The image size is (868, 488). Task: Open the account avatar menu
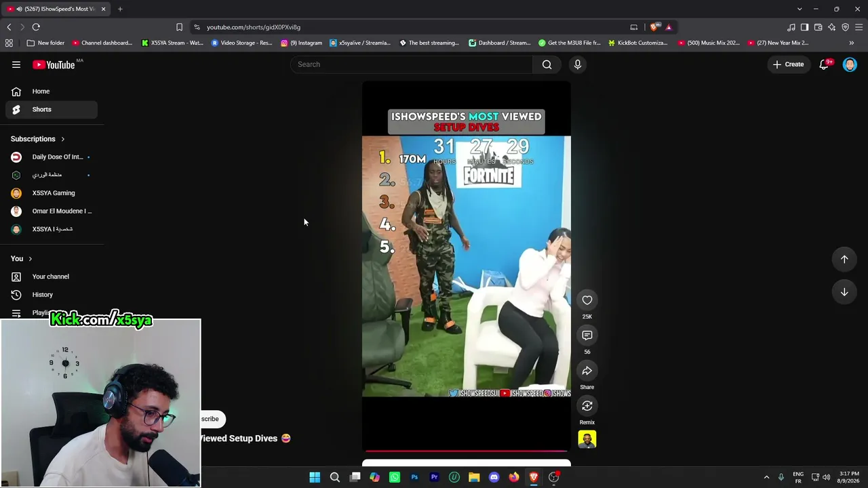pos(850,64)
